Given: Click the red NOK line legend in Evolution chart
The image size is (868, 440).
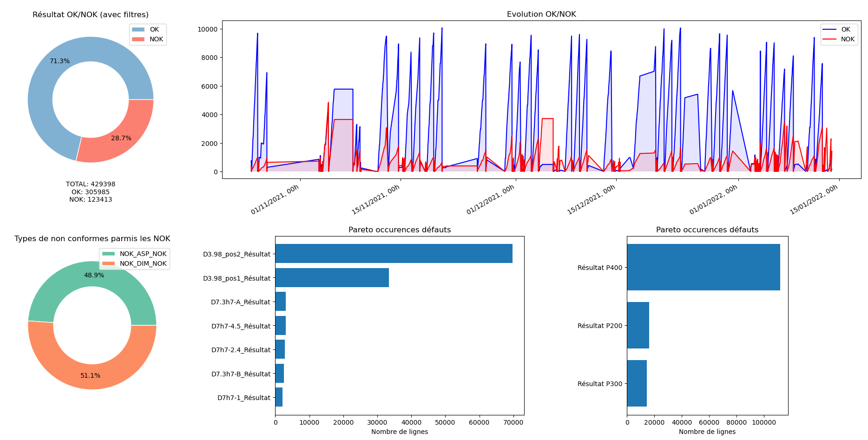Looking at the screenshot, I should (x=829, y=39).
